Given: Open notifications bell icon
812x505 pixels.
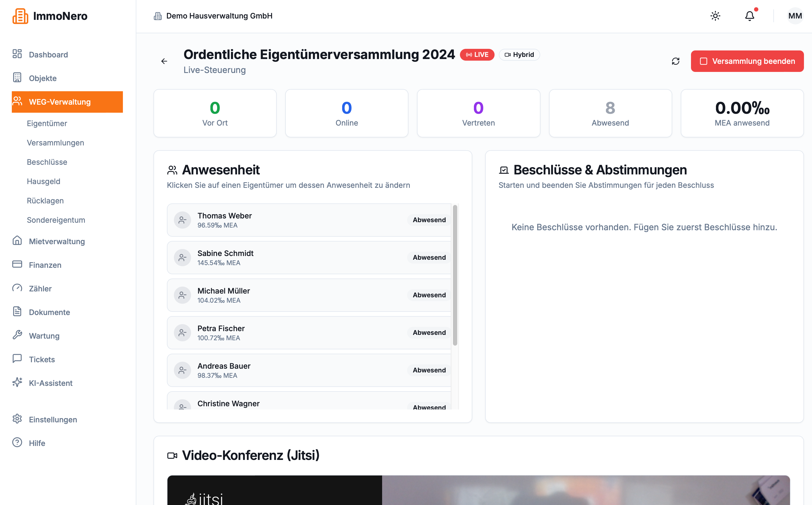Looking at the screenshot, I should pyautogui.click(x=749, y=16).
